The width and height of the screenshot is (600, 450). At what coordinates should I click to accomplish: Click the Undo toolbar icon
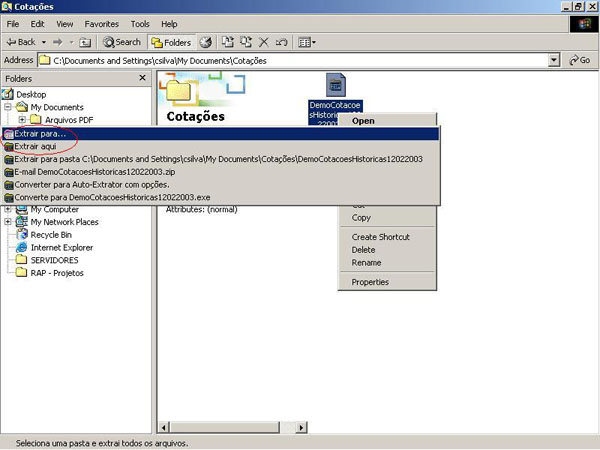tap(280, 42)
